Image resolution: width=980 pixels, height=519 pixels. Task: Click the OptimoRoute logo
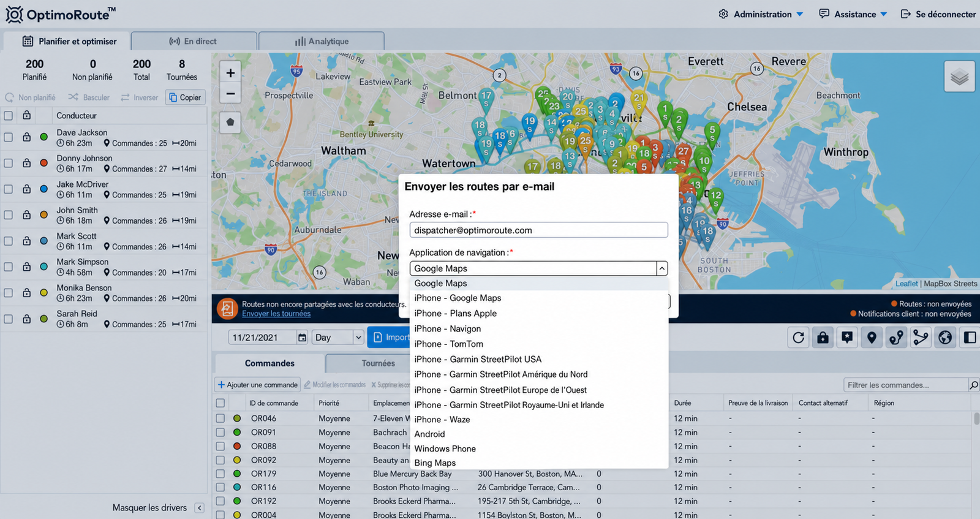click(61, 14)
